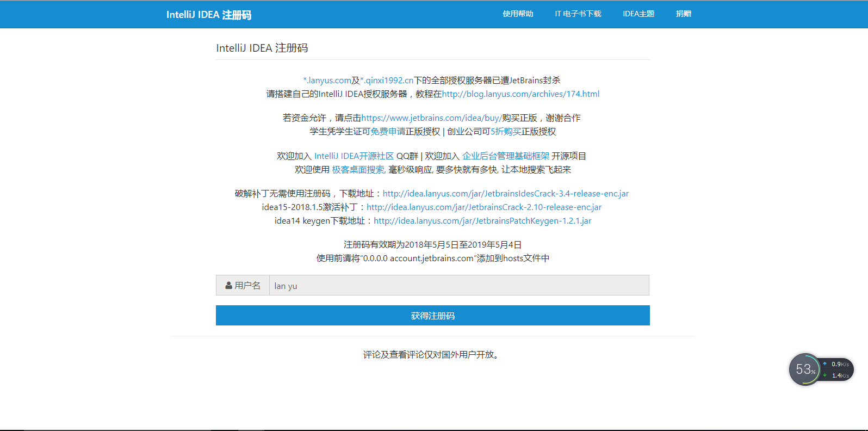Open the 企业后台管理基础框架 link

point(506,156)
